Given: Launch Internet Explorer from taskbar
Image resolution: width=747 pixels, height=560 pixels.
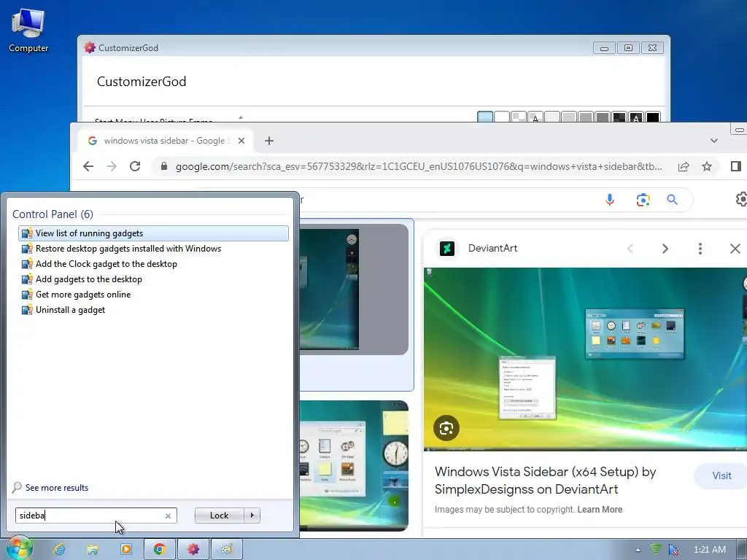Looking at the screenshot, I should 59,549.
